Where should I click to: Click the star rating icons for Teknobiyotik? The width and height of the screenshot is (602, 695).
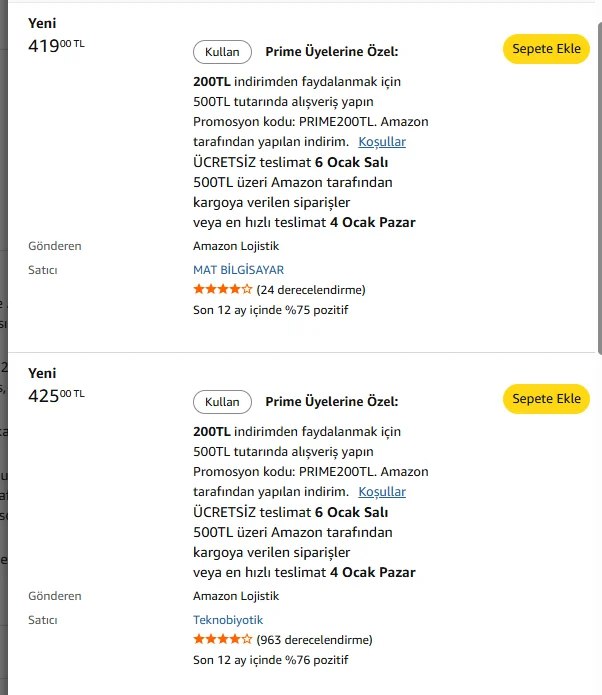pos(222,640)
